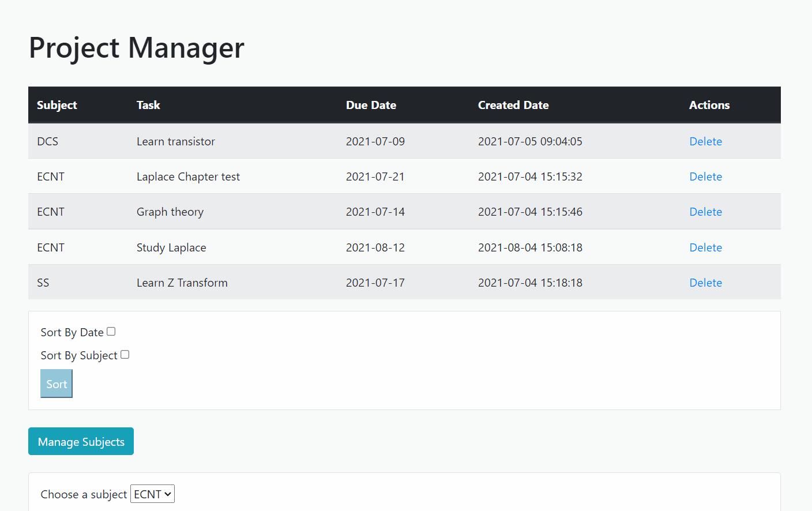Click the Learn transistor task text

176,141
